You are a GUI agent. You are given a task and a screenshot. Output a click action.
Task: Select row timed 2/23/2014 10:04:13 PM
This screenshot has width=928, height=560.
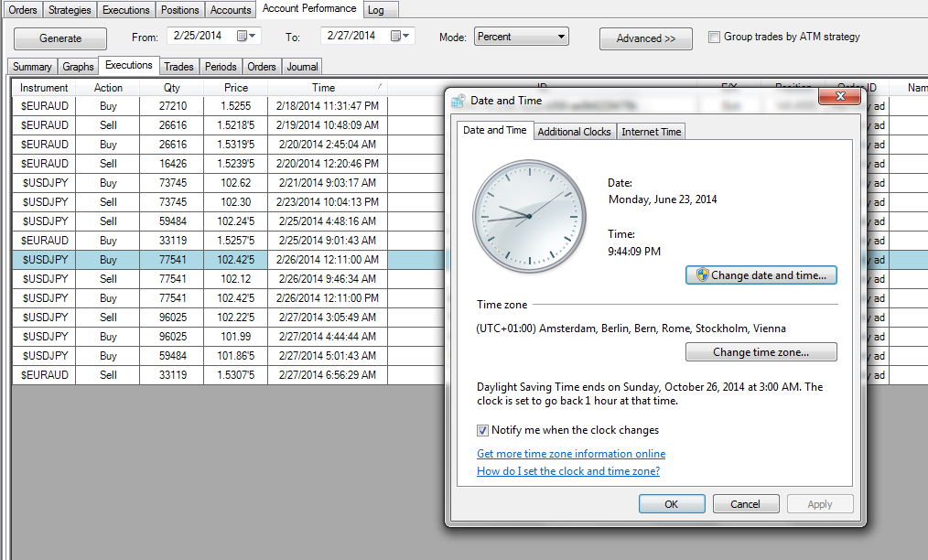click(x=328, y=202)
